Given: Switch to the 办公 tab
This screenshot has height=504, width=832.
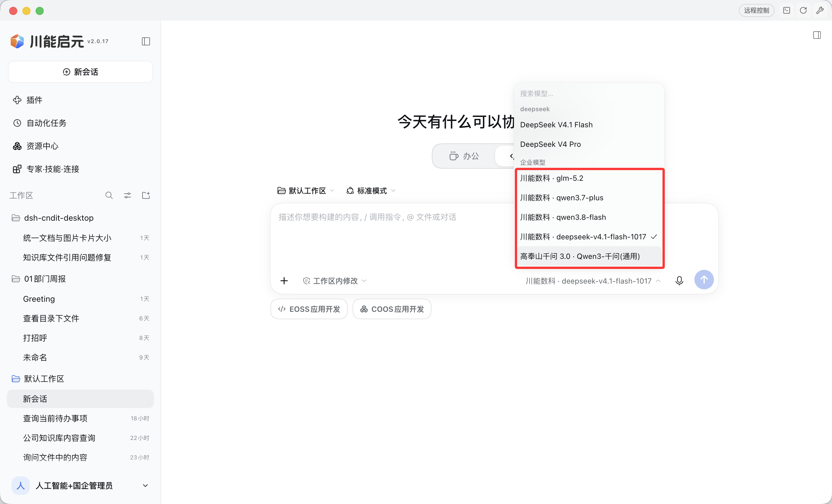Looking at the screenshot, I should point(464,156).
